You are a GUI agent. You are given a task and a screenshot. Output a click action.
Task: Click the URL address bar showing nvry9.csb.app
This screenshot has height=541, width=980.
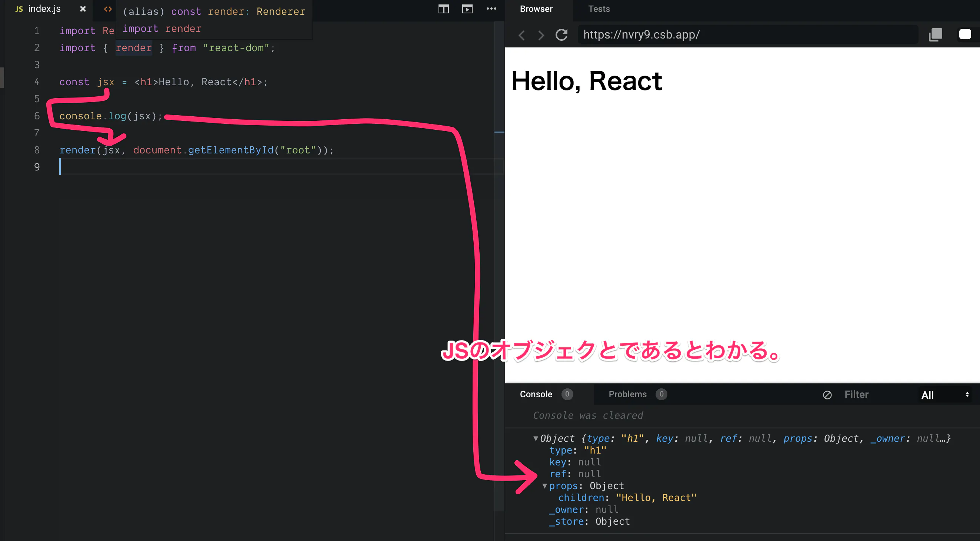(x=746, y=34)
